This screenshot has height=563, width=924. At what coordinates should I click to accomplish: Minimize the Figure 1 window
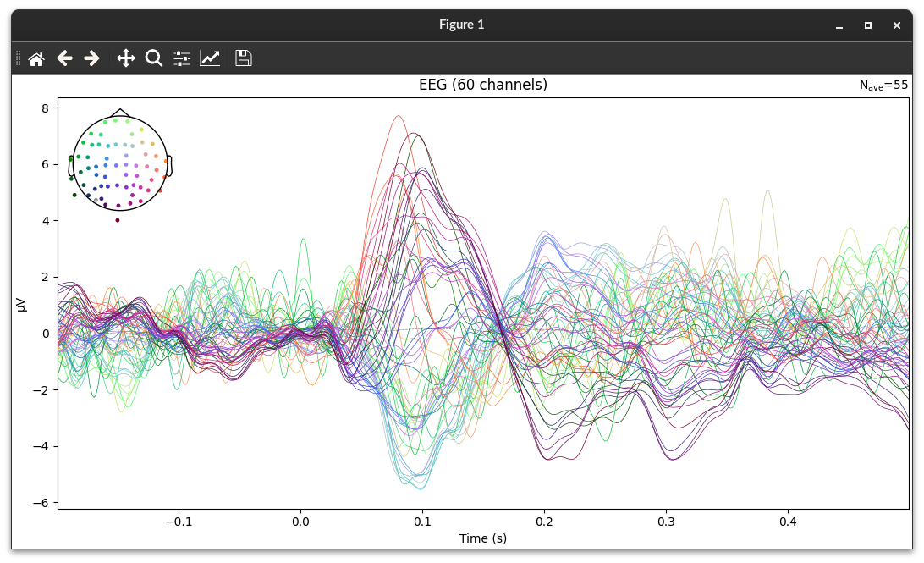(x=838, y=25)
